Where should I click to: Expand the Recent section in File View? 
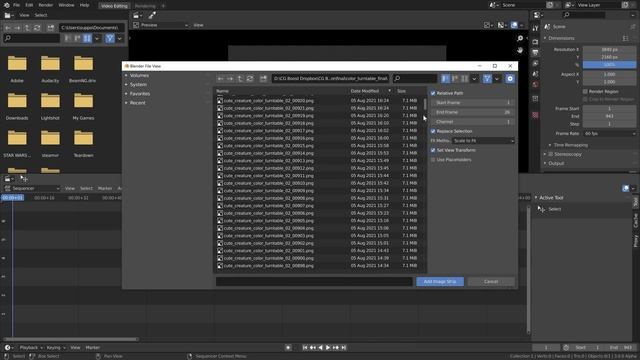coord(126,103)
